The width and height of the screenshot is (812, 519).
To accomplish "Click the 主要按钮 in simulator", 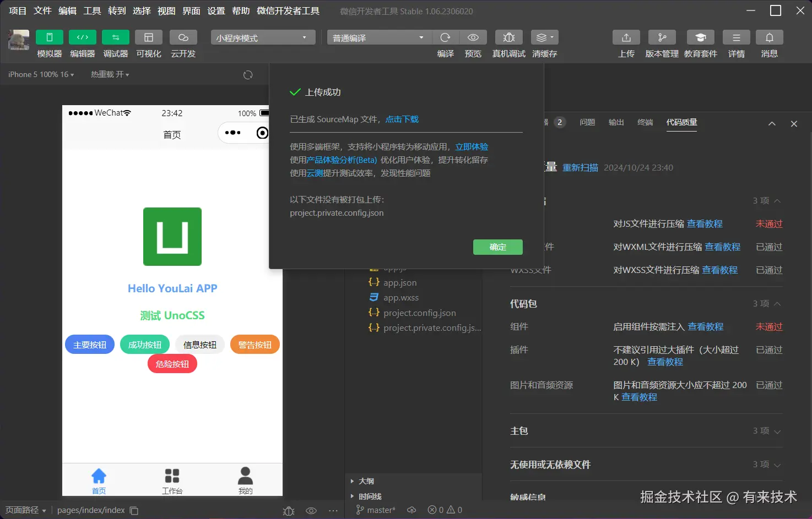I will 90,345.
